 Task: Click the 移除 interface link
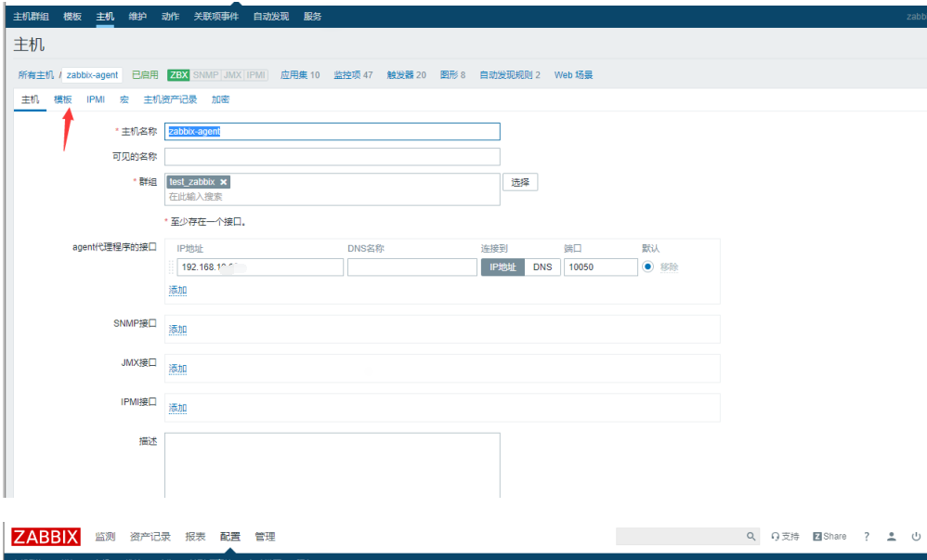point(669,267)
